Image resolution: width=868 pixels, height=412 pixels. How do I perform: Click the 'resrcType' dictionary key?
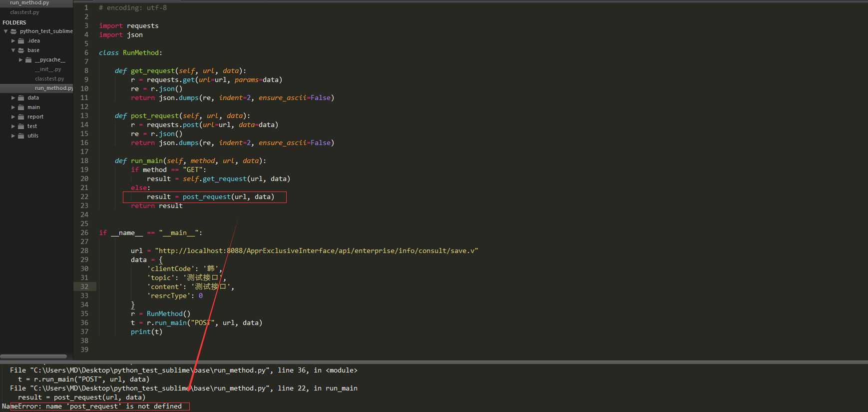169,296
